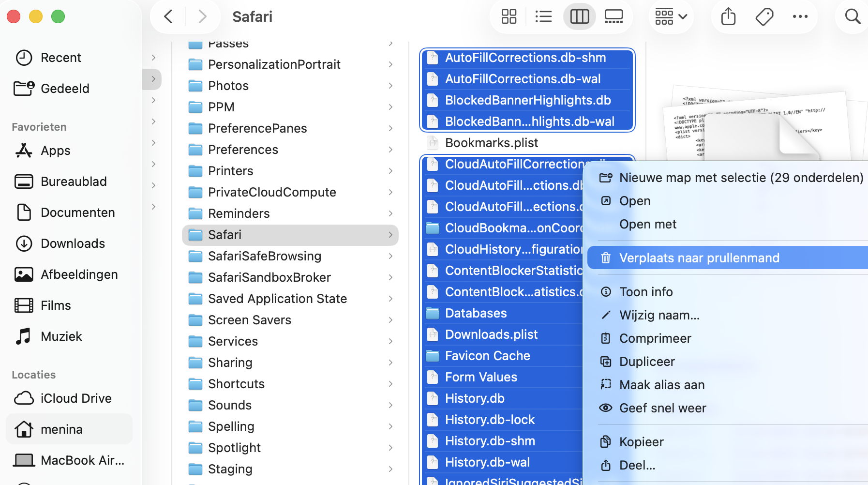Select Comprimeer from the context menu
The image size is (868, 485).
(655, 338)
